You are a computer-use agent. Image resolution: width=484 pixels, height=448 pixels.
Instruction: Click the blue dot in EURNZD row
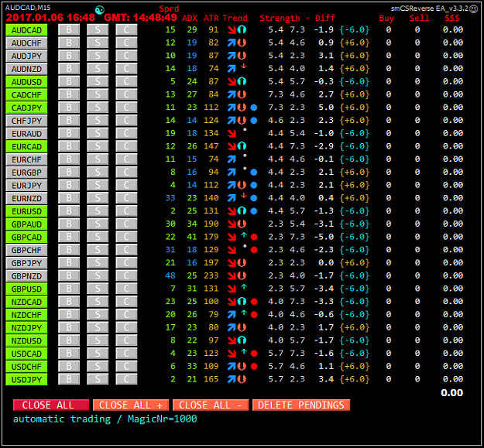click(x=254, y=198)
